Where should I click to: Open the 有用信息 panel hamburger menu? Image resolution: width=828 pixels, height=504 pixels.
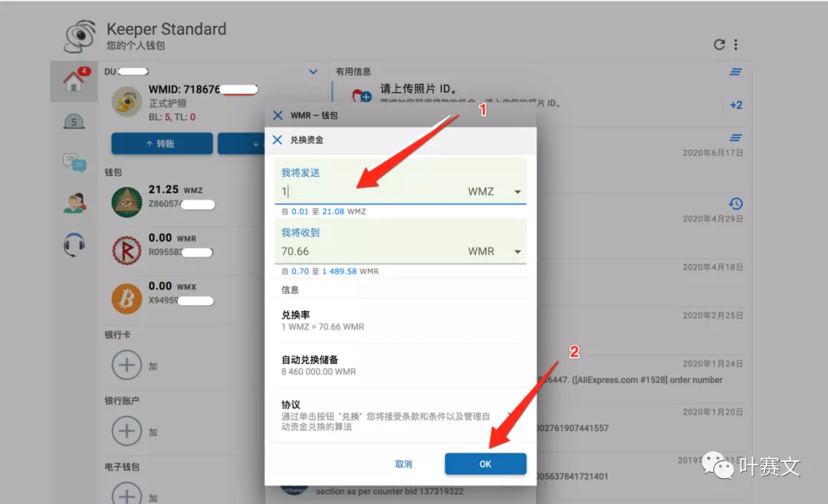click(x=736, y=71)
